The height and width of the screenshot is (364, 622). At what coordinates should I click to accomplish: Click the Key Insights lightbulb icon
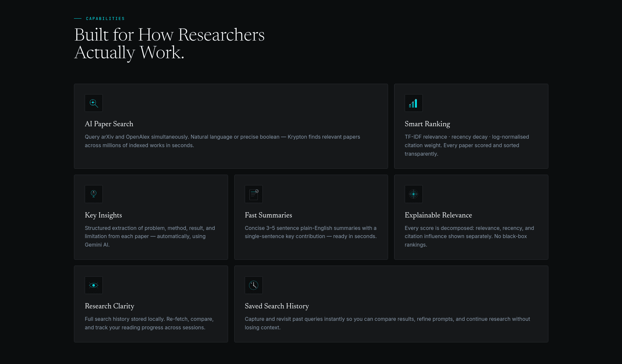pos(94,194)
